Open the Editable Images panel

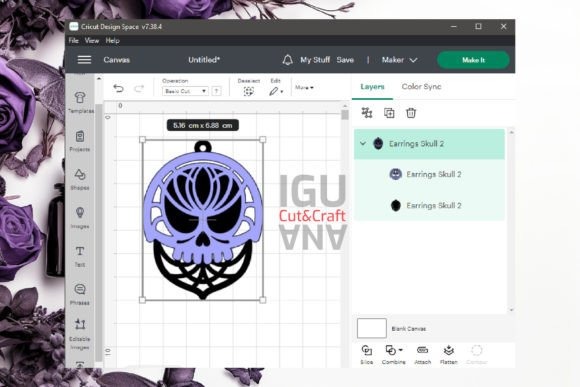[x=80, y=334]
